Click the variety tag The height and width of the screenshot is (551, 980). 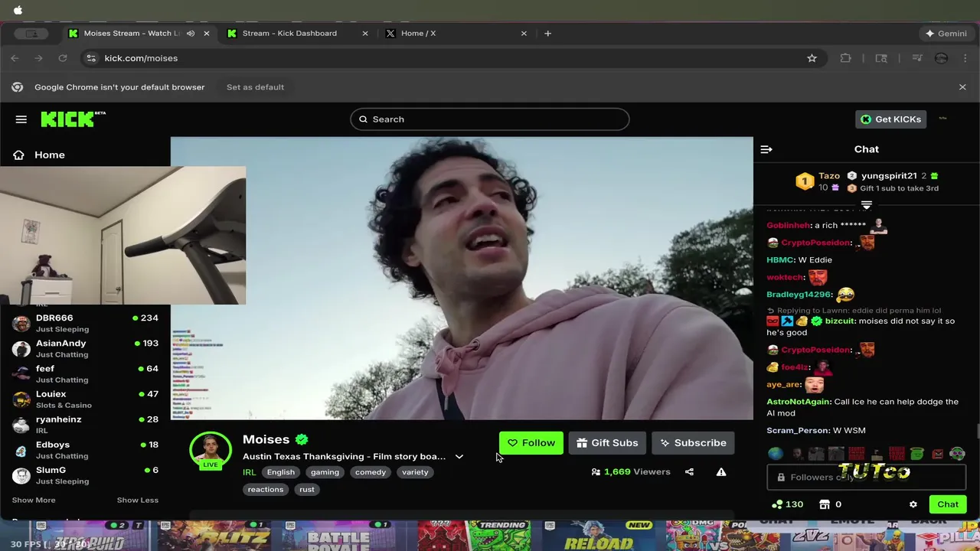[x=415, y=472]
